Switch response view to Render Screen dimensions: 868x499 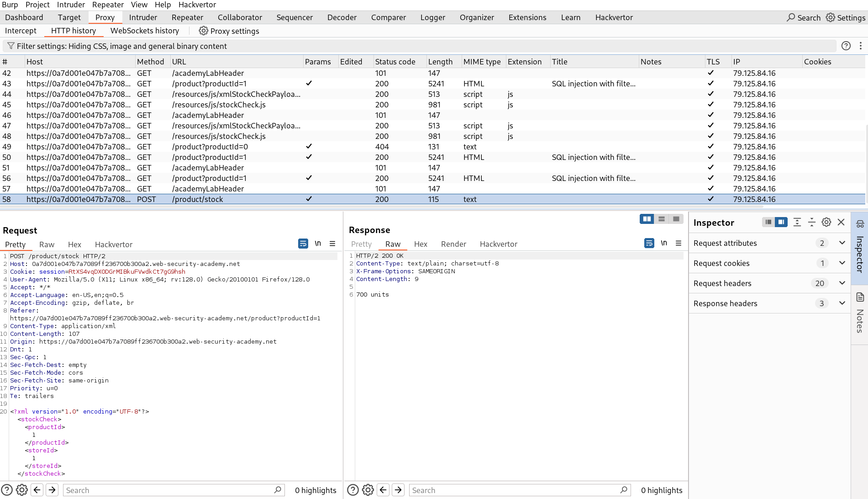coord(453,244)
